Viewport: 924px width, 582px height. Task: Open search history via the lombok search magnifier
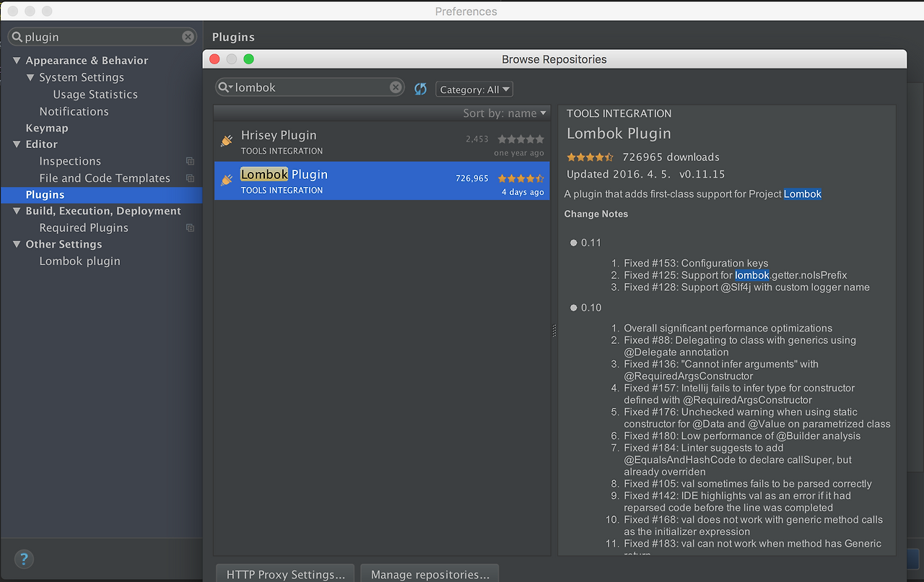(226, 87)
